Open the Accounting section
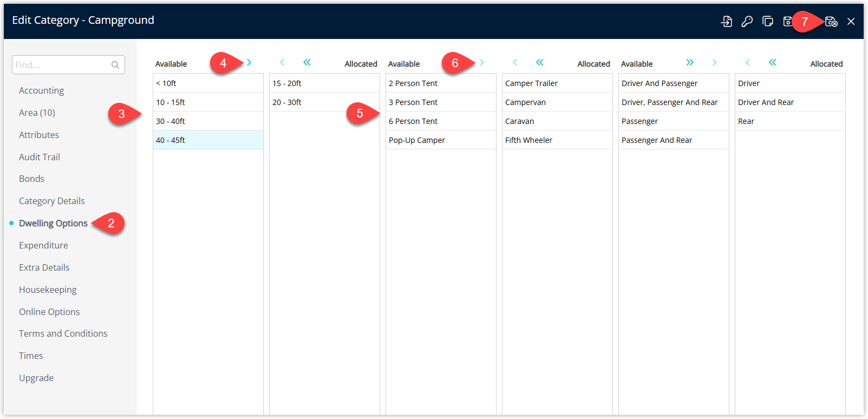This screenshot has width=868, height=419. tap(41, 90)
